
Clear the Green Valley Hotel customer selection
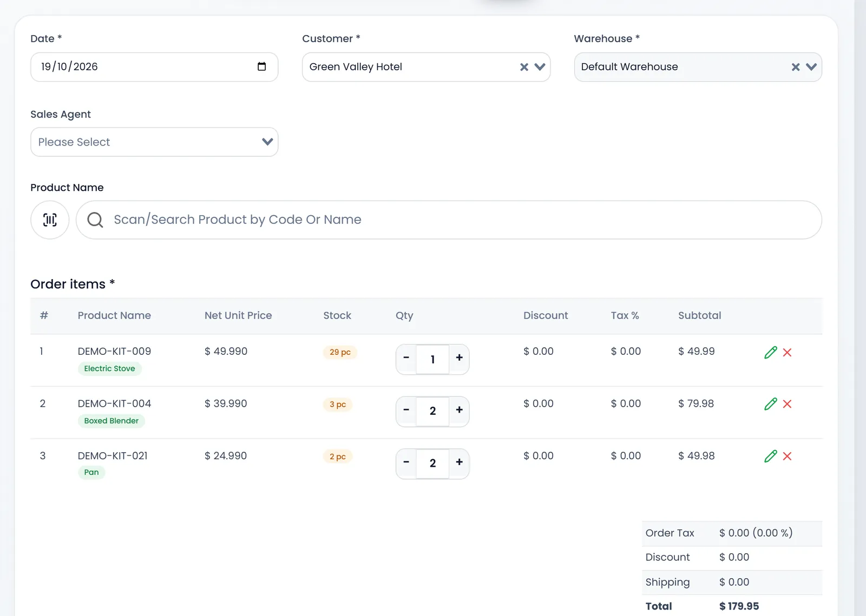click(524, 67)
